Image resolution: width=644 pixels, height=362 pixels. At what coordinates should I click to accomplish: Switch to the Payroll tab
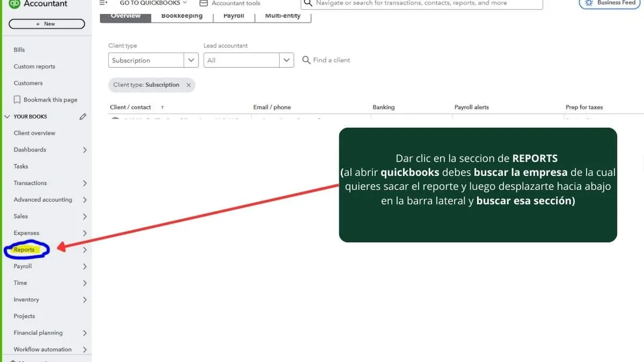click(233, 16)
